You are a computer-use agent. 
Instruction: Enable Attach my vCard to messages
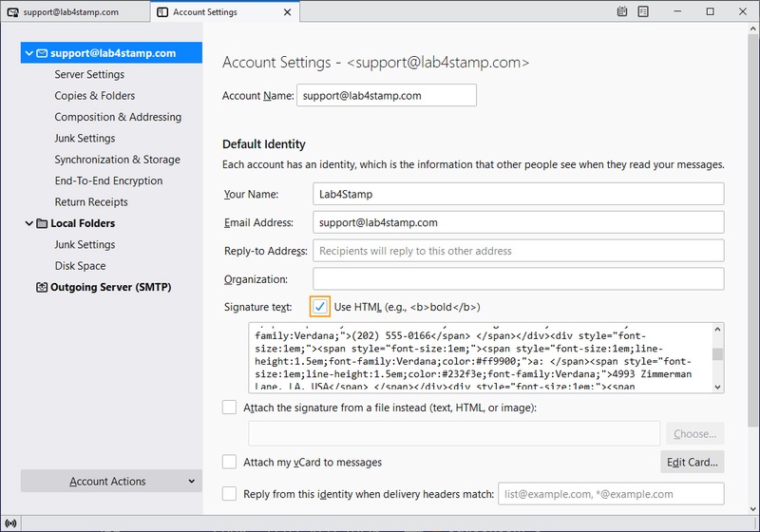coord(229,462)
